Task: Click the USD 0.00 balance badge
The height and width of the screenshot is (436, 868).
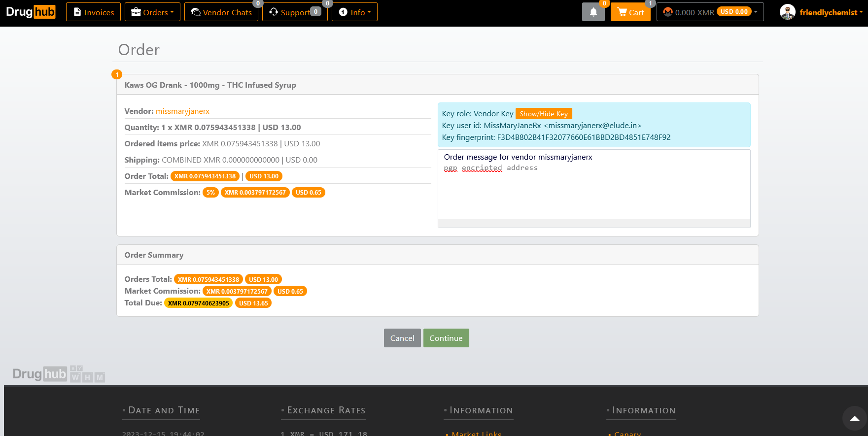Action: pyautogui.click(x=734, y=12)
